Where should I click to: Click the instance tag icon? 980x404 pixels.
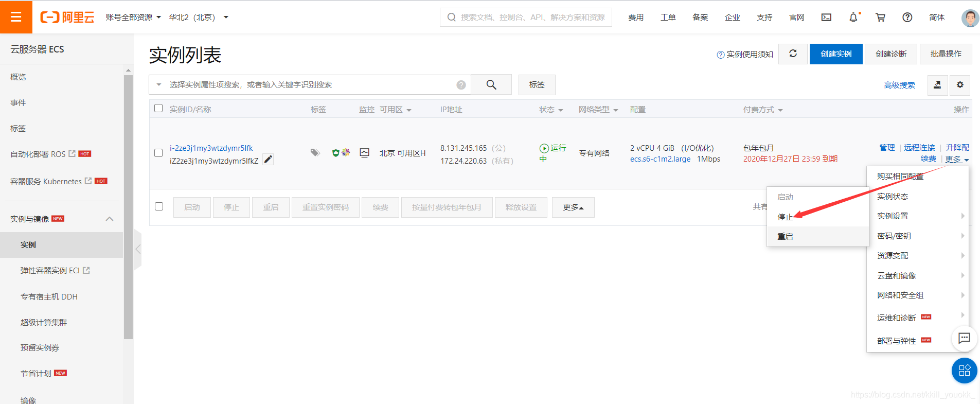pos(315,153)
